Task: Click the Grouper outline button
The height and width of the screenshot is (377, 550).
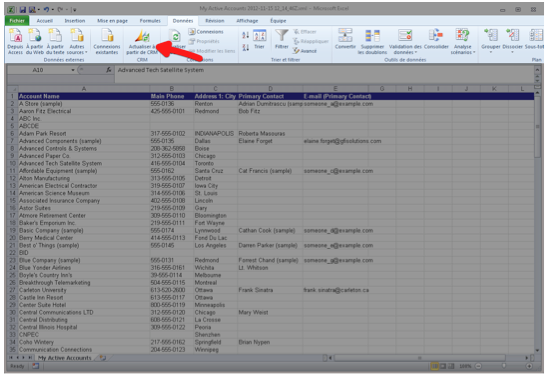Action: [x=490, y=41]
